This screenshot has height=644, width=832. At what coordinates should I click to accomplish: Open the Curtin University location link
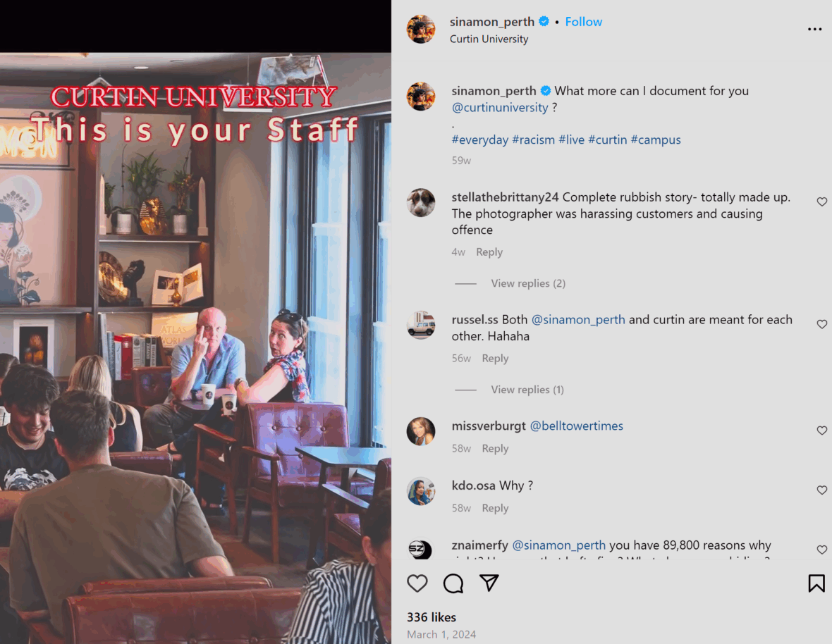[489, 39]
